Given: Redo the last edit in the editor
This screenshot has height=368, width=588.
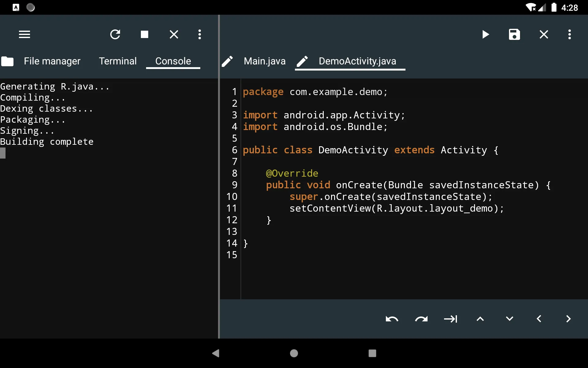Looking at the screenshot, I should coord(421,319).
